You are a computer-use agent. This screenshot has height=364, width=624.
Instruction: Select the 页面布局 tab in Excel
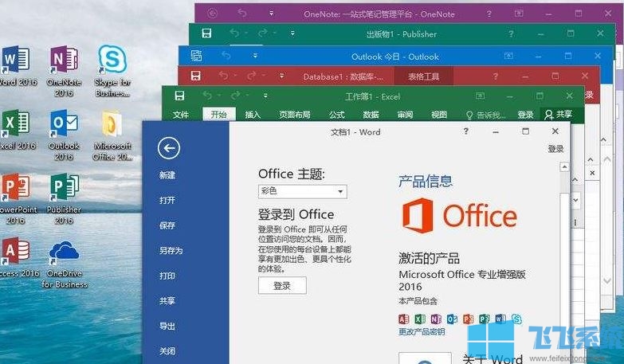click(295, 115)
